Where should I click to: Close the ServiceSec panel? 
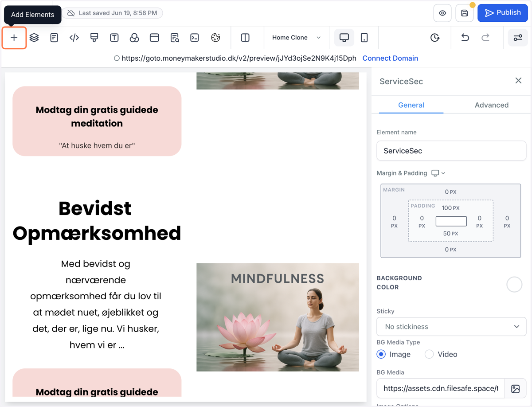(518, 81)
